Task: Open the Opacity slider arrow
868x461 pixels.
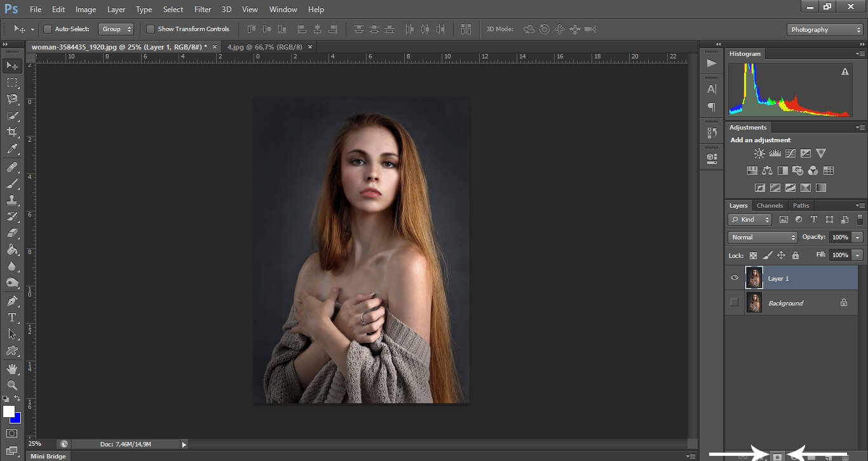Action: pyautogui.click(x=858, y=237)
